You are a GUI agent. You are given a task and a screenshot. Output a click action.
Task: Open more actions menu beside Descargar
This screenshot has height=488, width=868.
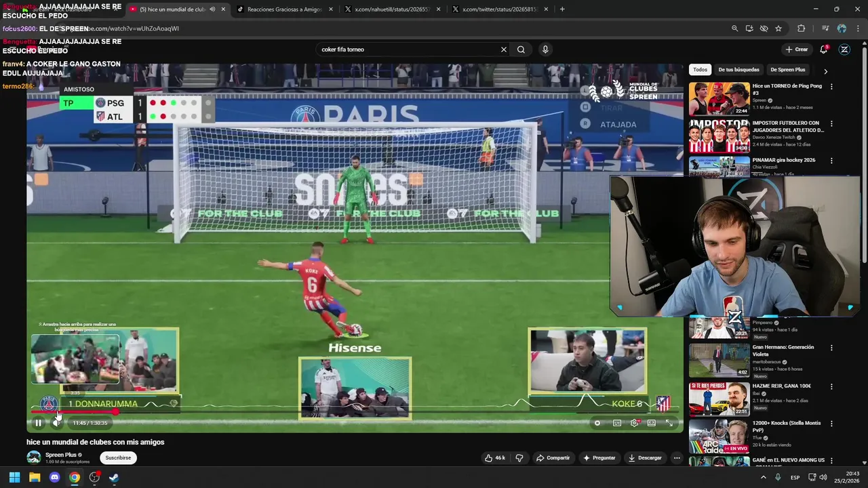(x=676, y=458)
